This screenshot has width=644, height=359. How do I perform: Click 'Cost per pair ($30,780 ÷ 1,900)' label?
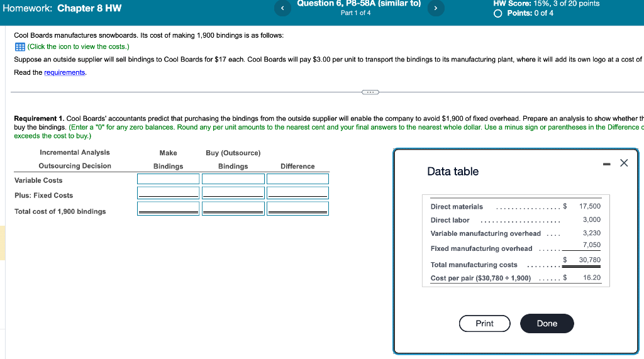pos(480,278)
